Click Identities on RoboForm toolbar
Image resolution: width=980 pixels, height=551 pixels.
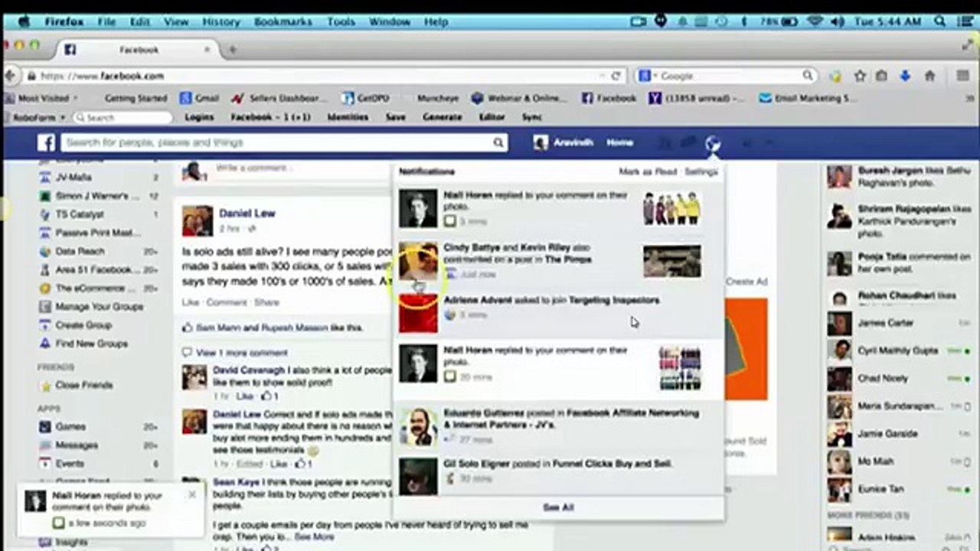[348, 117]
